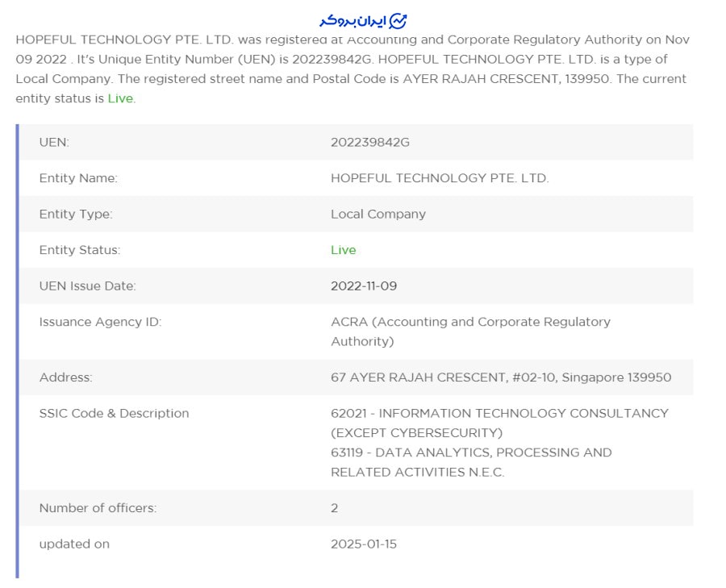
Task: Click the Entity Name value HOPEFUL TECHNOLOGY
Action: pyautogui.click(x=440, y=178)
